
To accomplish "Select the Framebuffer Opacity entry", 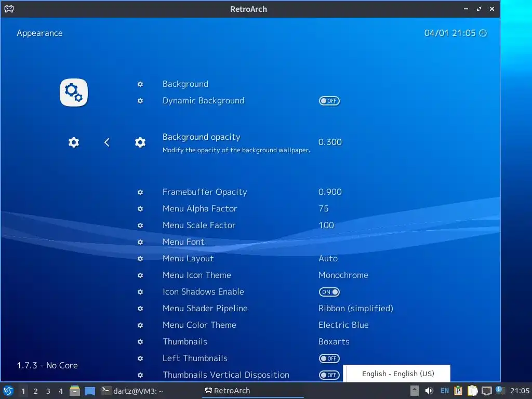I will tap(205, 192).
